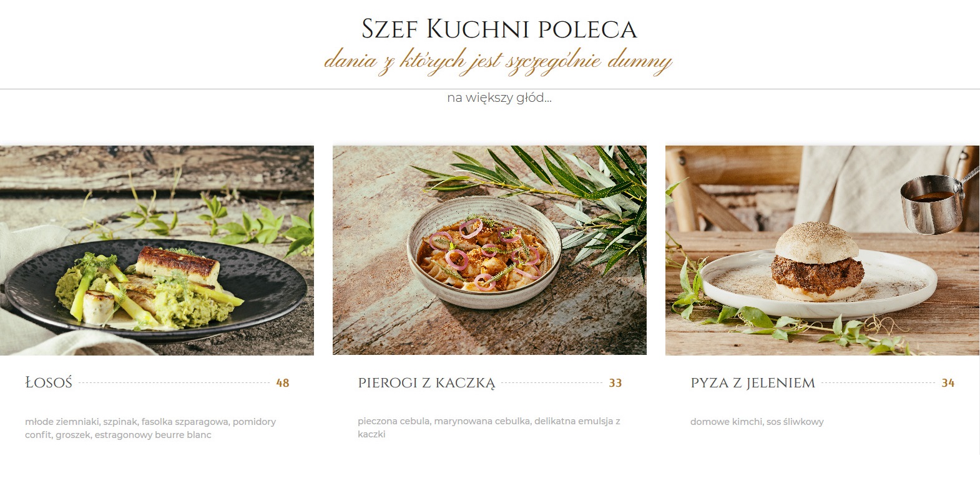Image resolution: width=980 pixels, height=478 pixels.
Task: Click the Pierogi z kaczką ingredients description
Action: tap(489, 427)
